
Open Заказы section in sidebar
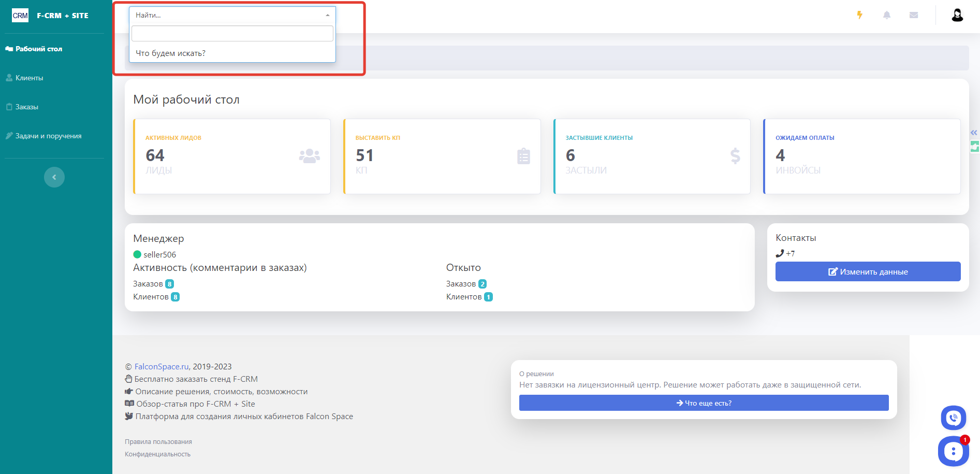coord(27,107)
